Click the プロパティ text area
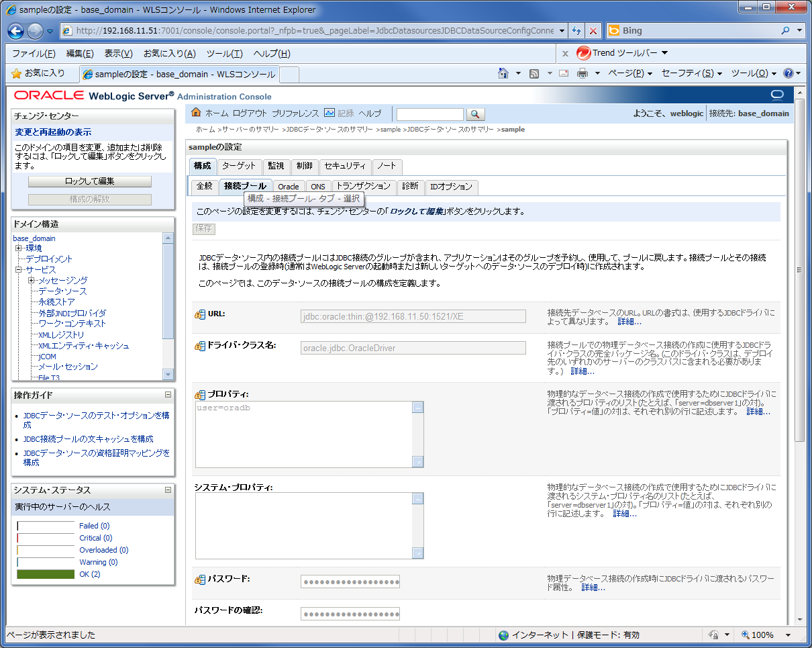Viewport: 812px width, 648px height. click(309, 434)
